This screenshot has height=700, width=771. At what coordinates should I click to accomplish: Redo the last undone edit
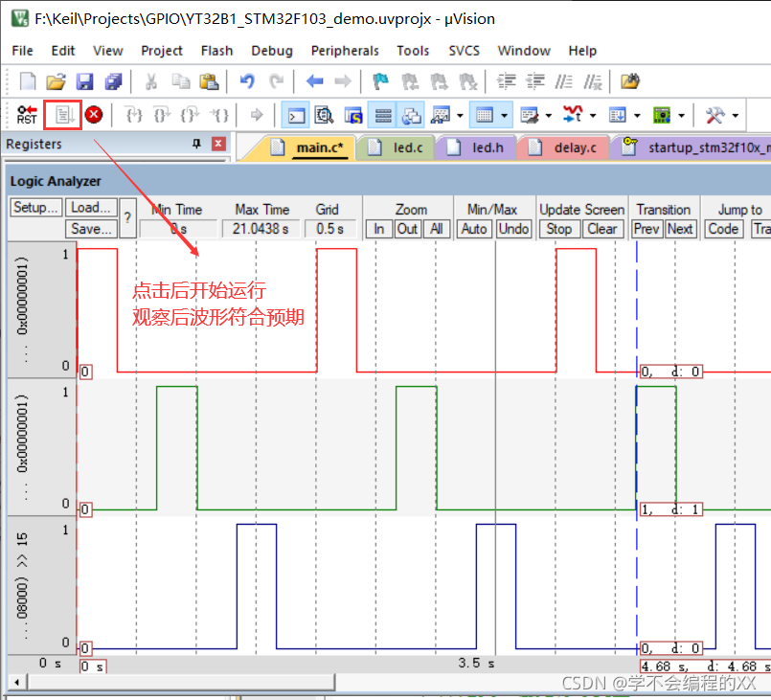[277, 81]
